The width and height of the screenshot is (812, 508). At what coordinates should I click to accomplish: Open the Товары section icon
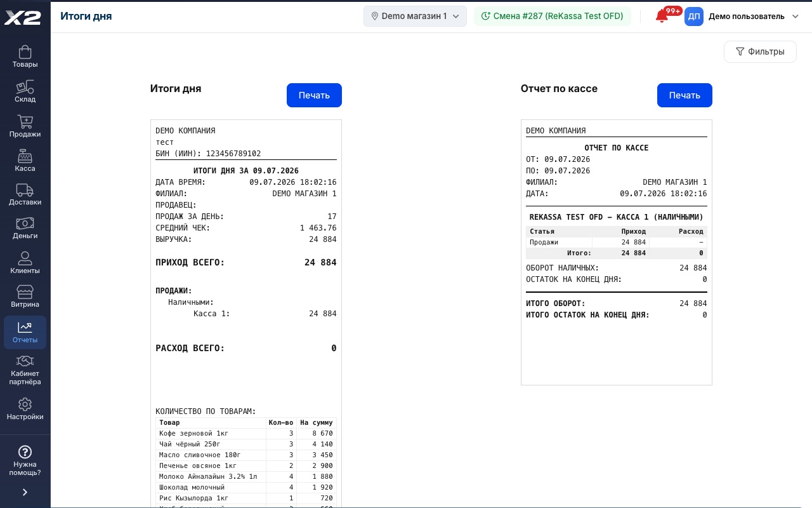(25, 51)
